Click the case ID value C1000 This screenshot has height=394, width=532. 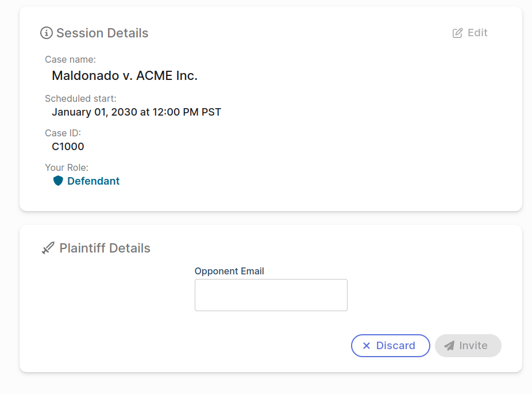click(x=68, y=146)
